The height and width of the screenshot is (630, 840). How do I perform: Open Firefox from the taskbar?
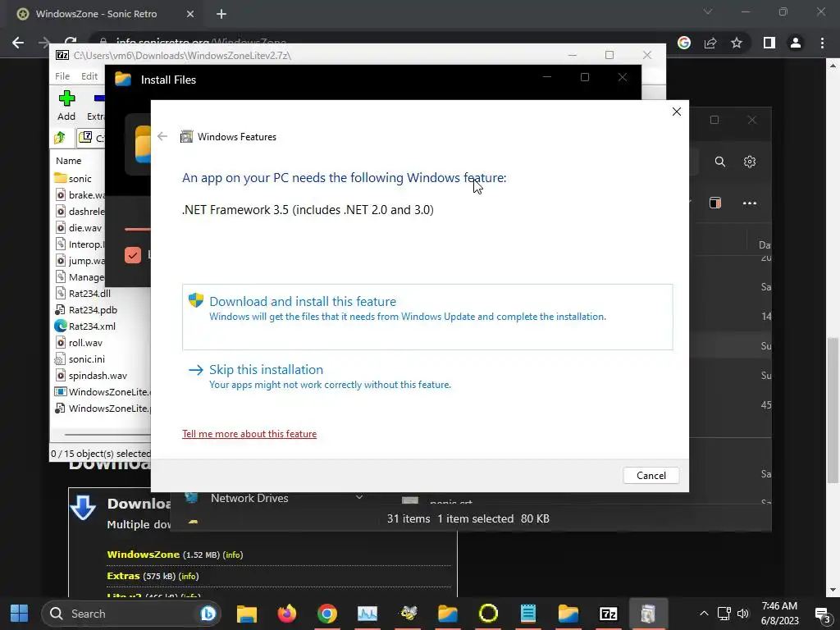pos(286,614)
